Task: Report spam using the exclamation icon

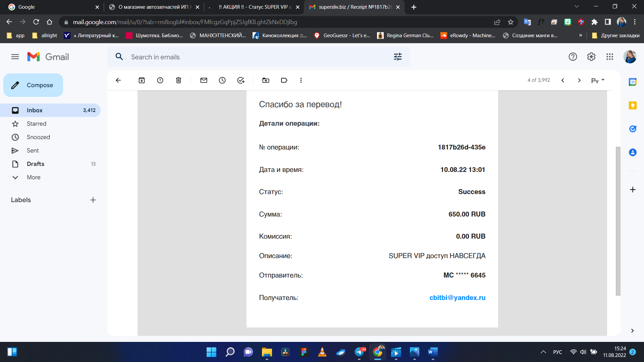Action: pos(160,80)
